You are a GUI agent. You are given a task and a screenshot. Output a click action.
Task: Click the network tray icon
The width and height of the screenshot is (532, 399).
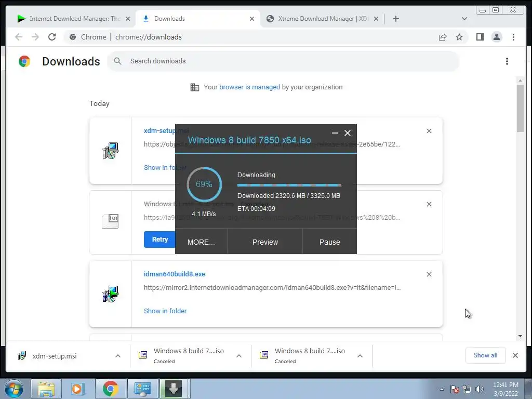tap(467, 389)
